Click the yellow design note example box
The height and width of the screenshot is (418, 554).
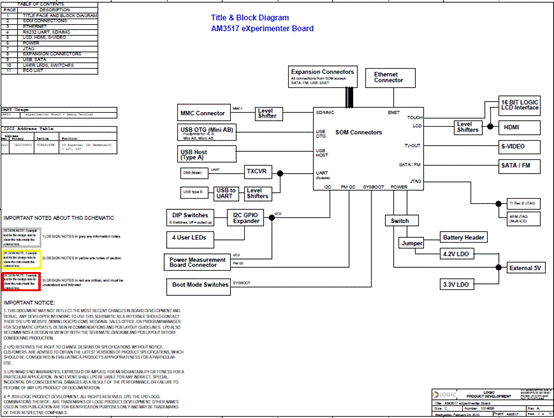21,260
